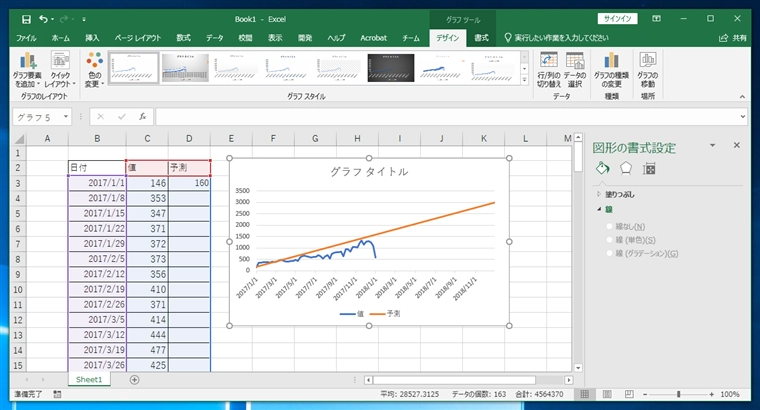Click 行/列の切り替え switch row column icon

[549, 70]
